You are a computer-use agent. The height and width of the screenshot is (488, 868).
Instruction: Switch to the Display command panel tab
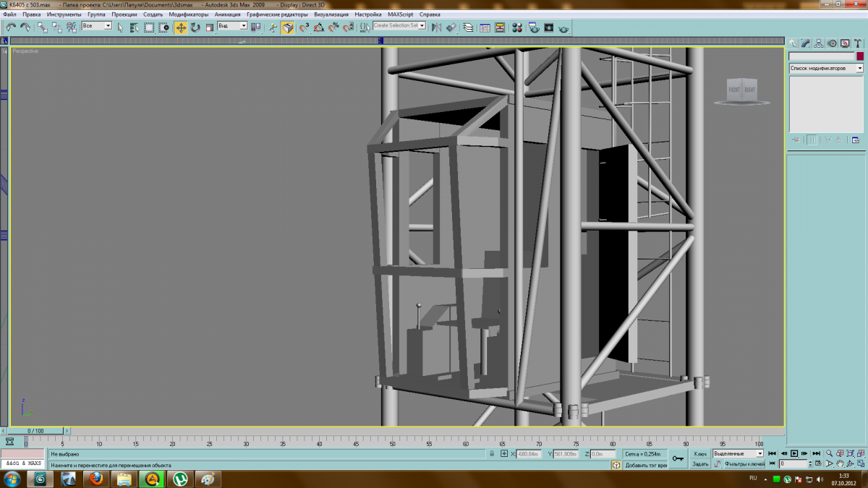845,43
